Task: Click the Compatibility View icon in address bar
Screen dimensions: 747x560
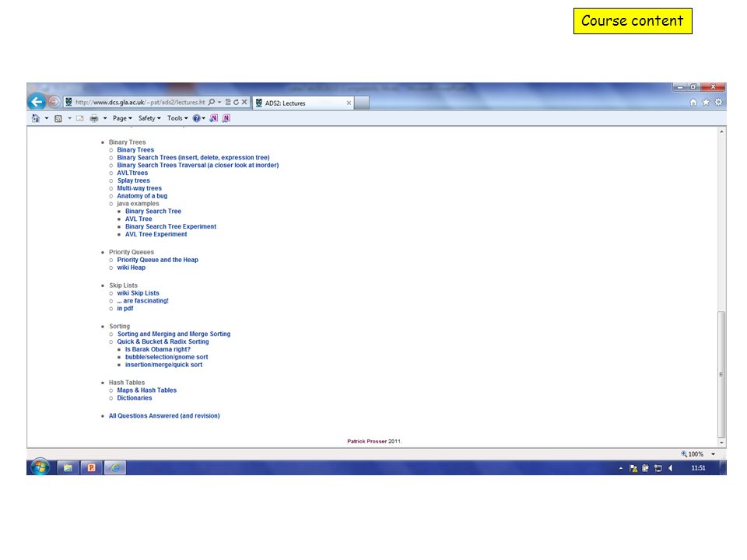Action: [x=228, y=102]
